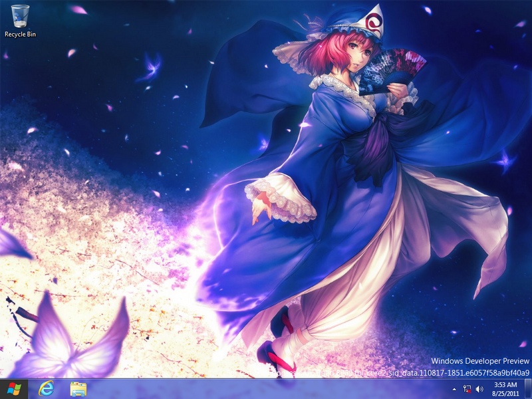
Task: Click the Windows Start button
Action: pos(13,389)
